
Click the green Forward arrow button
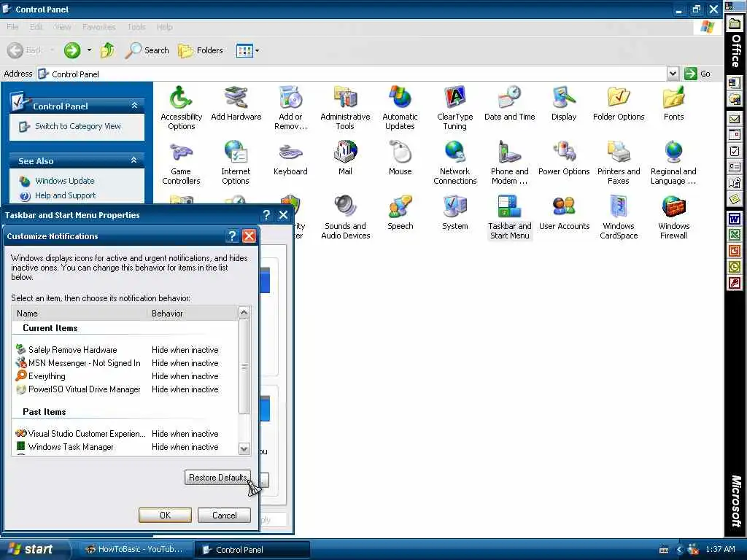point(72,50)
